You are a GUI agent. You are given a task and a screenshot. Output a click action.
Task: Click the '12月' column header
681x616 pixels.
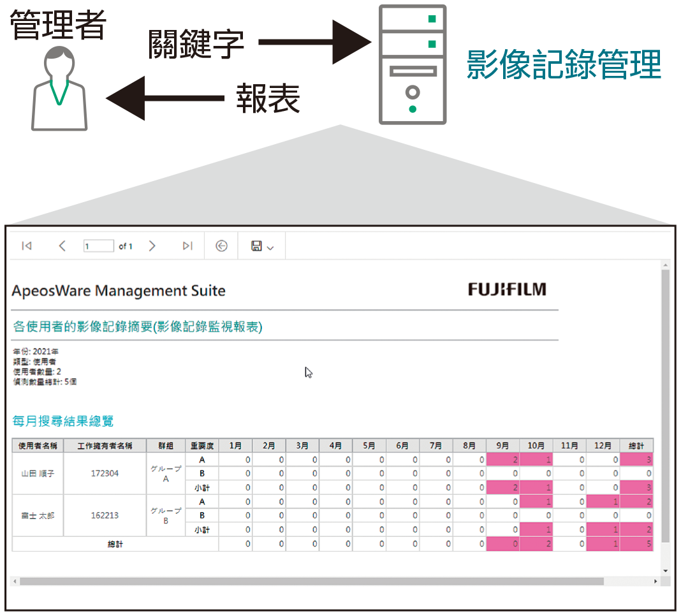tap(603, 446)
